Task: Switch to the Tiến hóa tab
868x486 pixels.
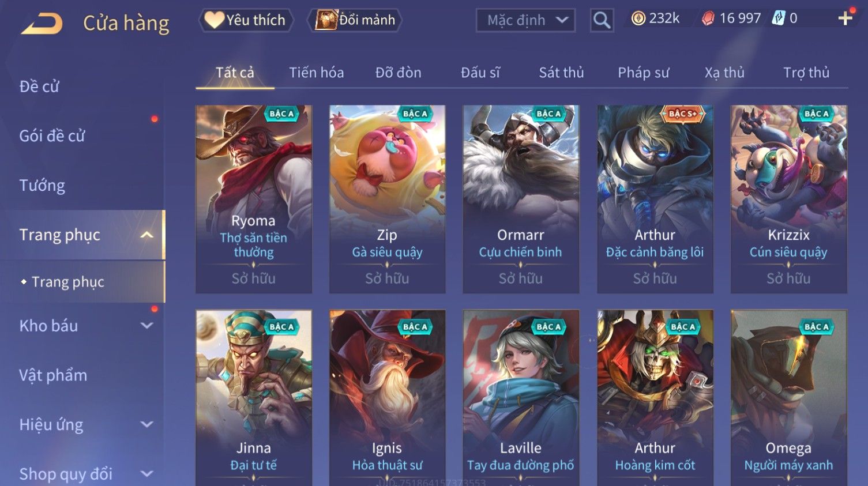Action: [x=316, y=73]
